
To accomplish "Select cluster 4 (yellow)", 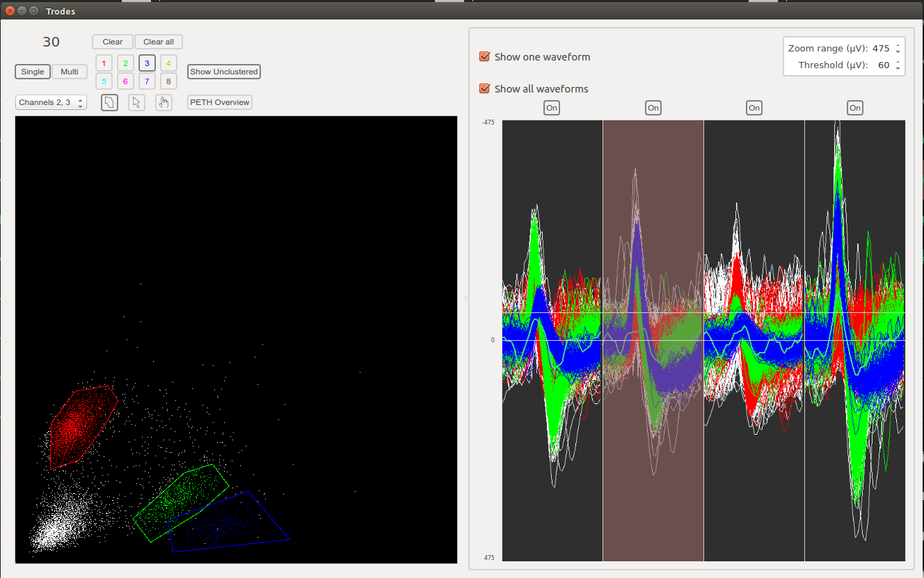I will (168, 63).
